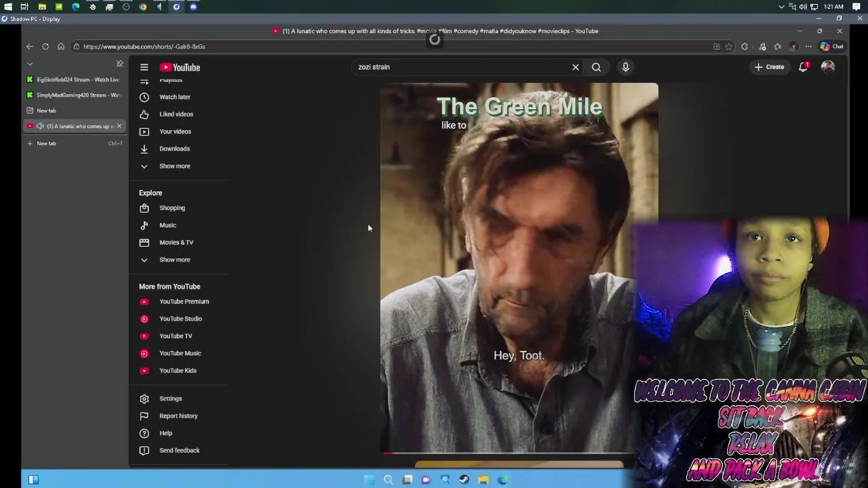Start voice search with the microphone icon
This screenshot has height=488, width=868.
pos(625,67)
